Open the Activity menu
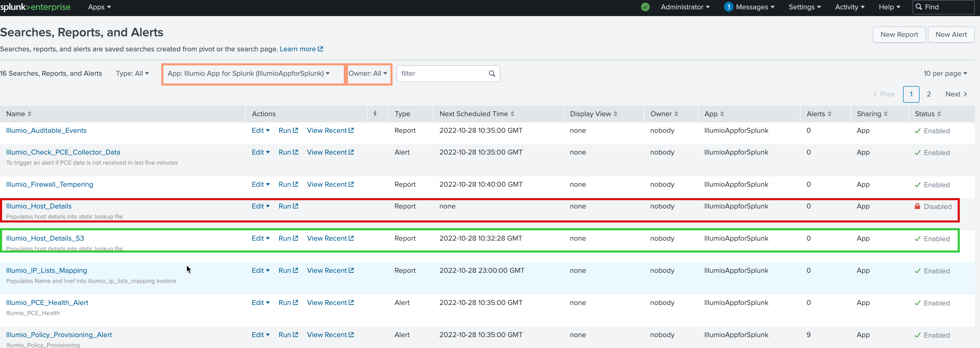The image size is (980, 348). [850, 7]
